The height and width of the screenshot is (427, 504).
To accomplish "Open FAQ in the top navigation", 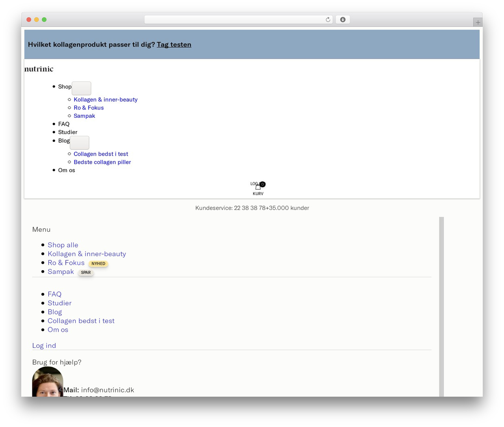I will click(64, 124).
